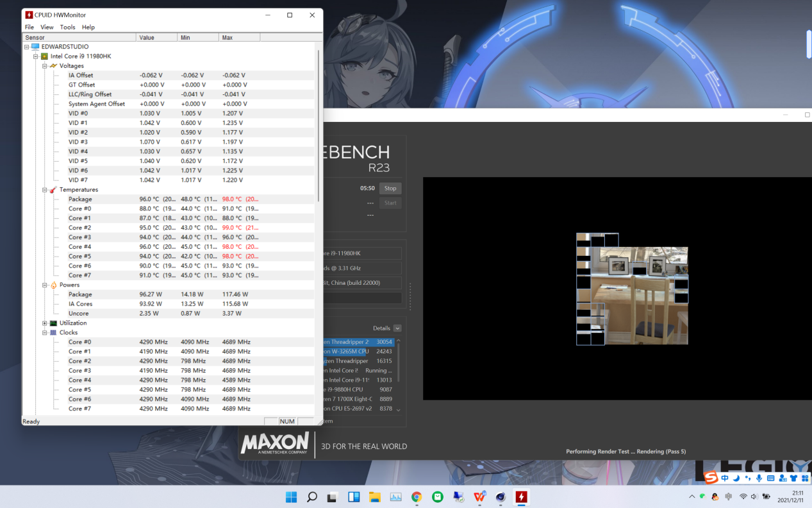Viewport: 812px width, 508px height.
Task: Click the Max column header
Action: pyautogui.click(x=239, y=37)
